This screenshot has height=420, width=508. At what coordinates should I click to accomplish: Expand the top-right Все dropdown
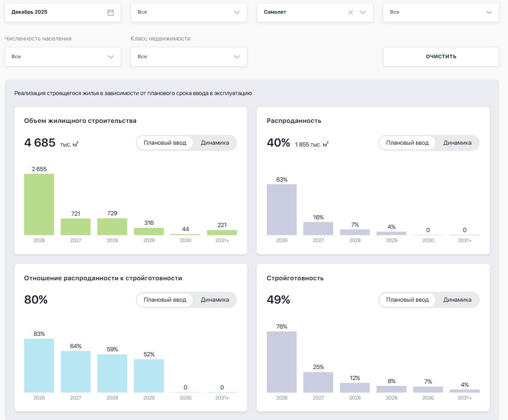[x=441, y=12]
